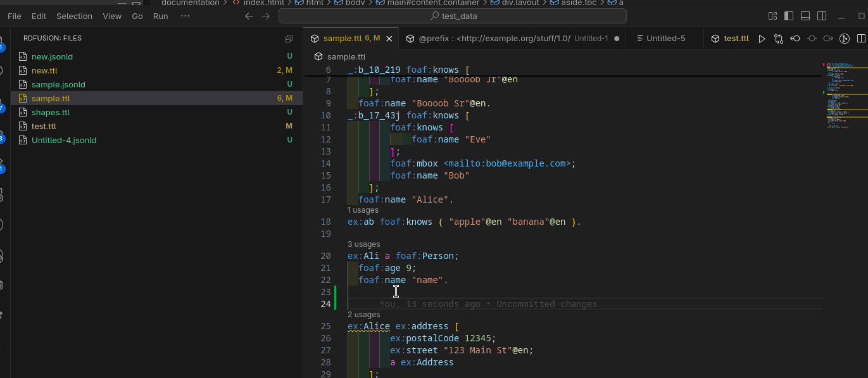
Task: Expand the hidden menus ellipsis
Action: click(x=184, y=16)
